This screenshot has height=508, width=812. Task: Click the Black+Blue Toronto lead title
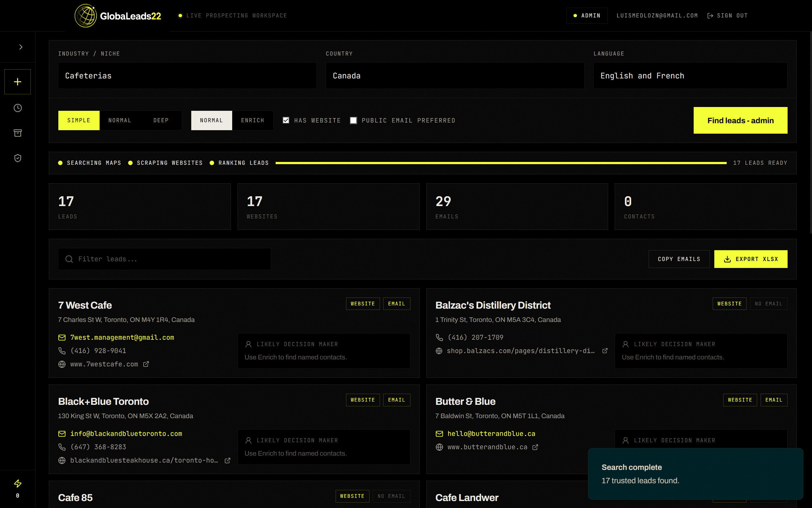(103, 402)
